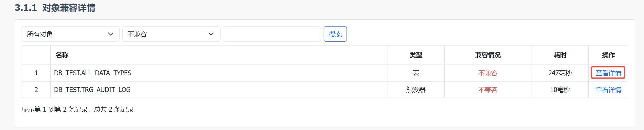Open 查看详情 for DB_TEST.TRG_AUDIT_LOG

608,90
